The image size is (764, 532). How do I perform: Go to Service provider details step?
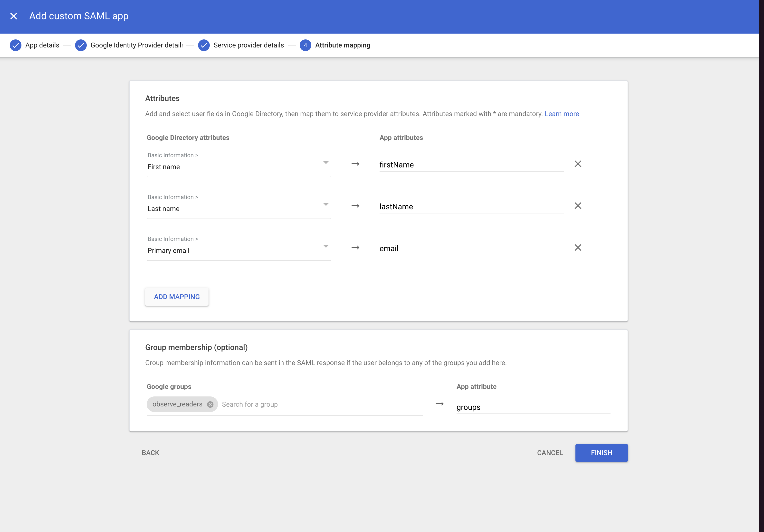pyautogui.click(x=248, y=45)
